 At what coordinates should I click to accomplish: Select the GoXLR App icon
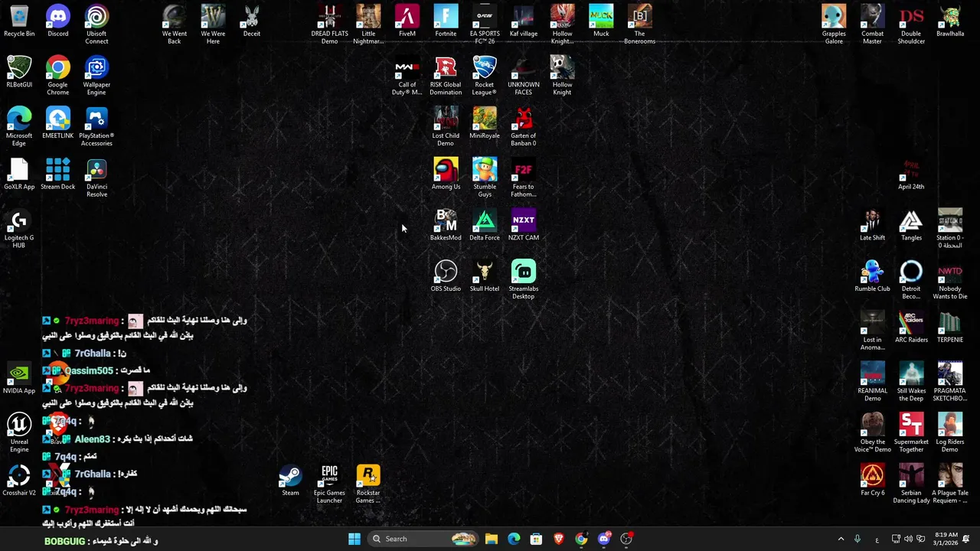(19, 174)
